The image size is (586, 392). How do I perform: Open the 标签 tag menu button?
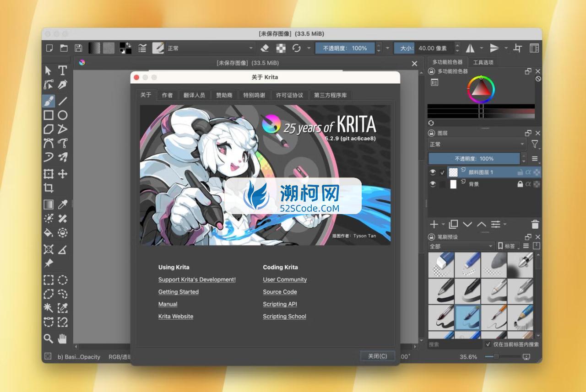pyautogui.click(x=509, y=246)
